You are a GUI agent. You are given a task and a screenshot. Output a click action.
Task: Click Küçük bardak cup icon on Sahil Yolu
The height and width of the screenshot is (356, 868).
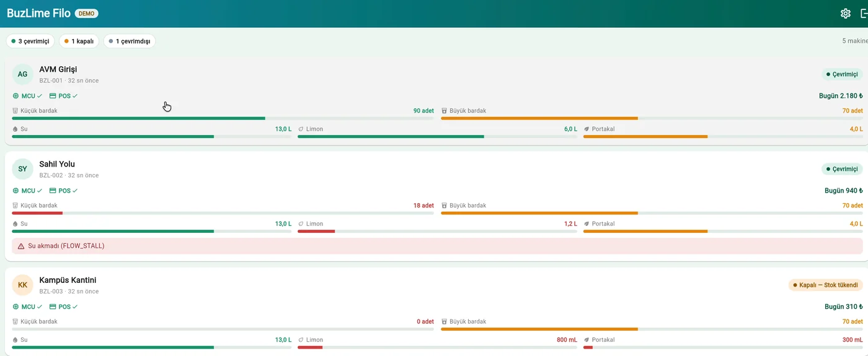[x=15, y=206]
